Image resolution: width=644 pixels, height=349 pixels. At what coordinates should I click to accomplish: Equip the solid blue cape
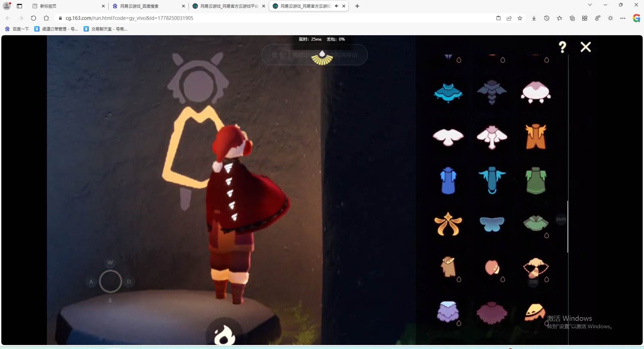click(448, 181)
